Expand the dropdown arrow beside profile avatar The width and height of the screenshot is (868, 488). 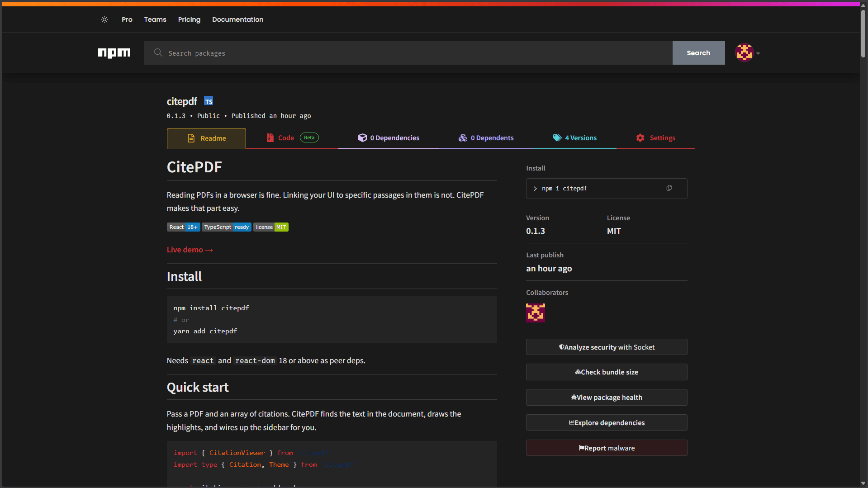(759, 53)
